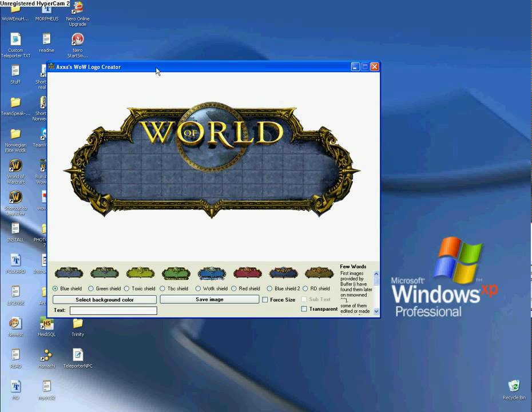532x412 pixels.
Task: Open the TeleporterNPC desktop file
Action: pyautogui.click(x=78, y=358)
